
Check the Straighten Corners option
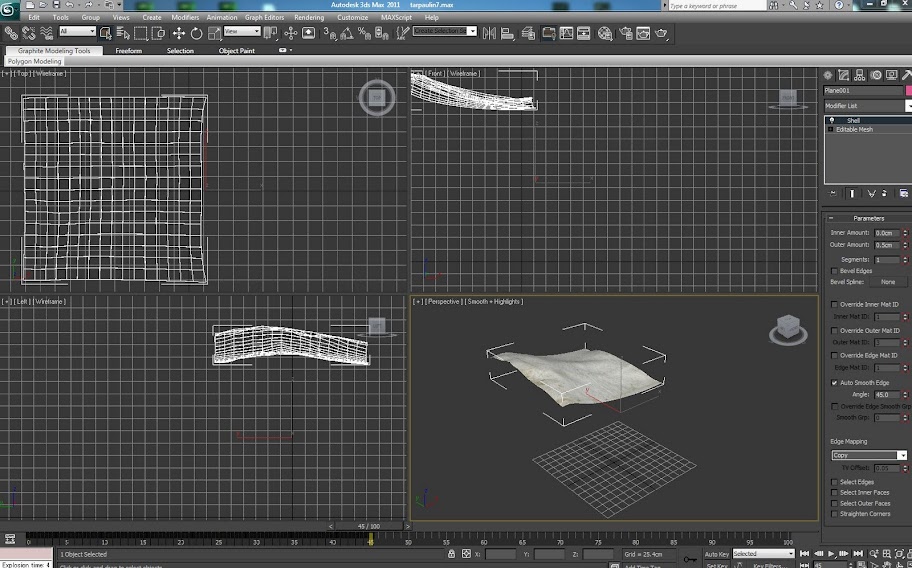835,514
